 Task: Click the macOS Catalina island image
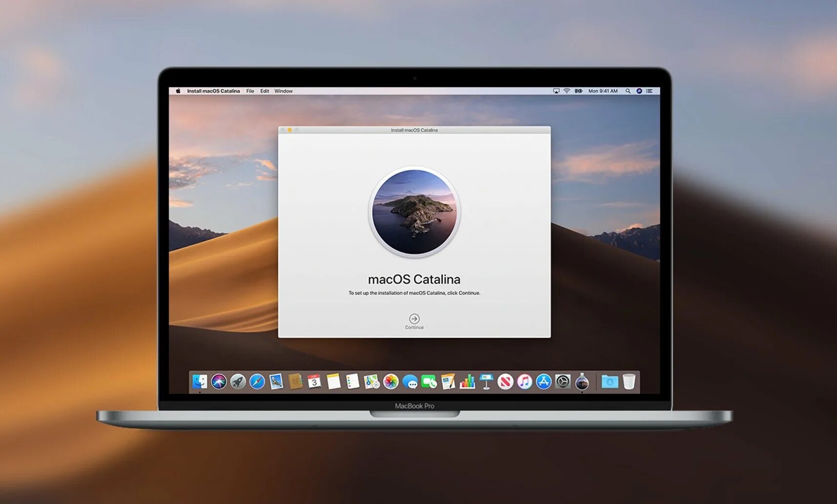point(414,212)
